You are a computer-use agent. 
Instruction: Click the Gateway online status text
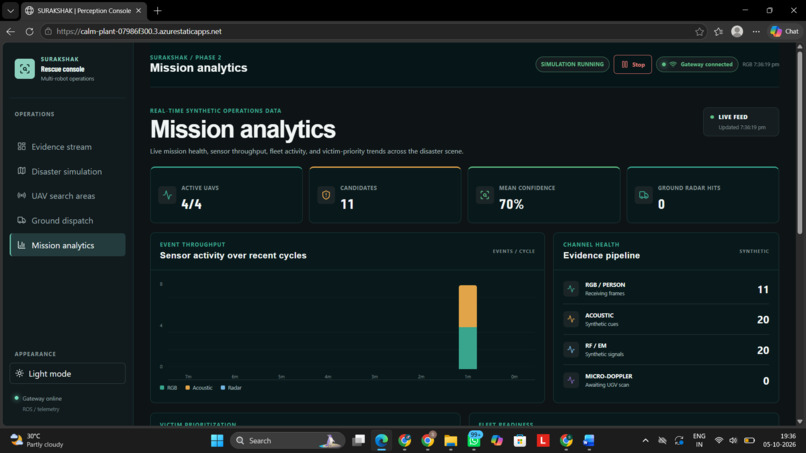(x=42, y=398)
